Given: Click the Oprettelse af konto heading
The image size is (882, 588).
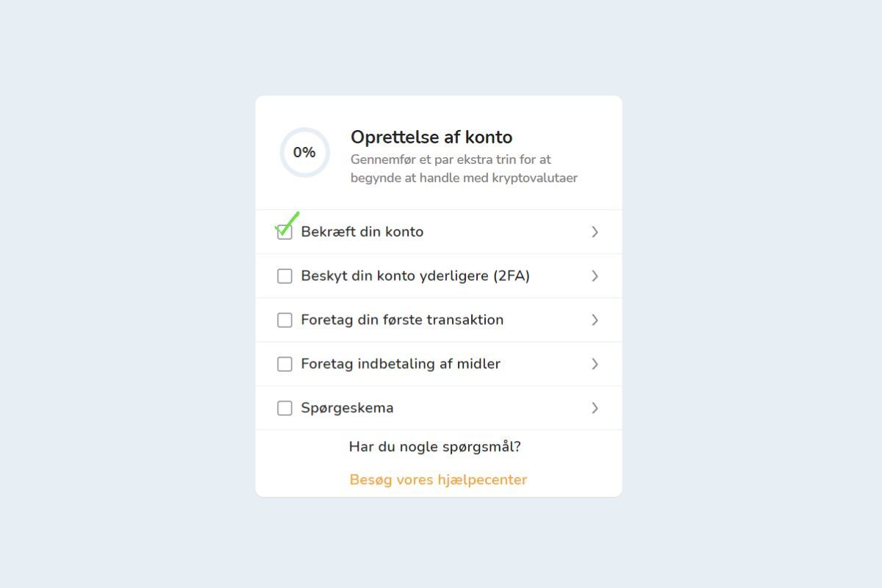Looking at the screenshot, I should (431, 137).
